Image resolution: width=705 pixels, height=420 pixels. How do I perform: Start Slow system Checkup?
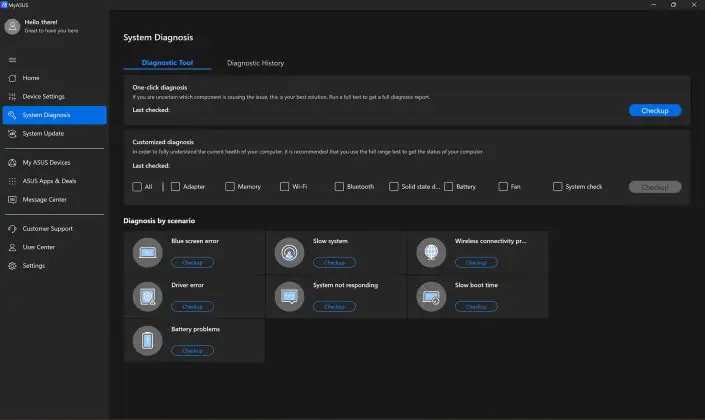click(x=334, y=263)
